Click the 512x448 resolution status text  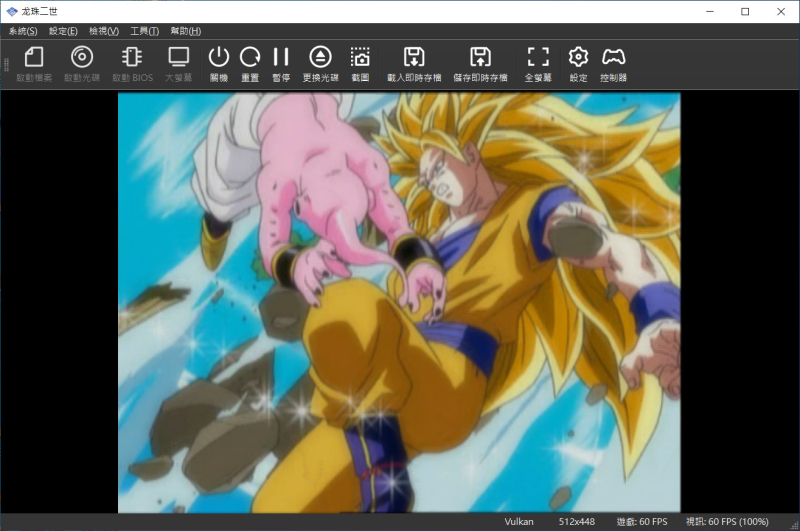point(577,522)
